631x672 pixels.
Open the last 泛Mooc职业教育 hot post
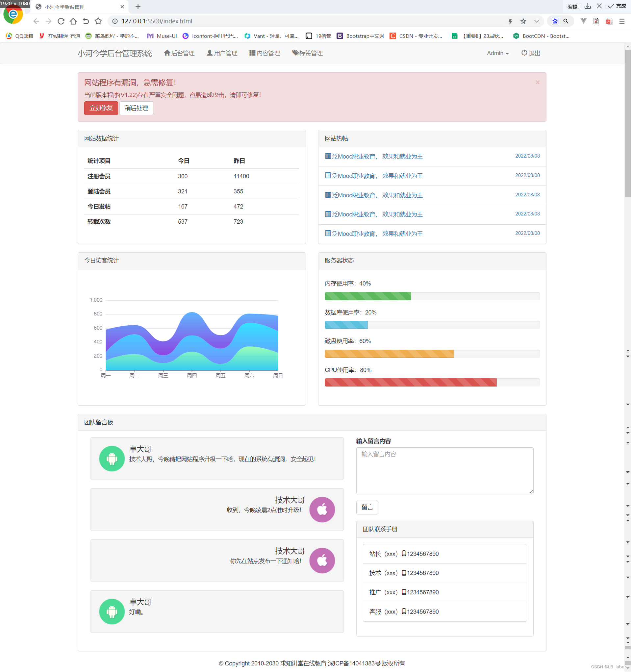pos(374,234)
